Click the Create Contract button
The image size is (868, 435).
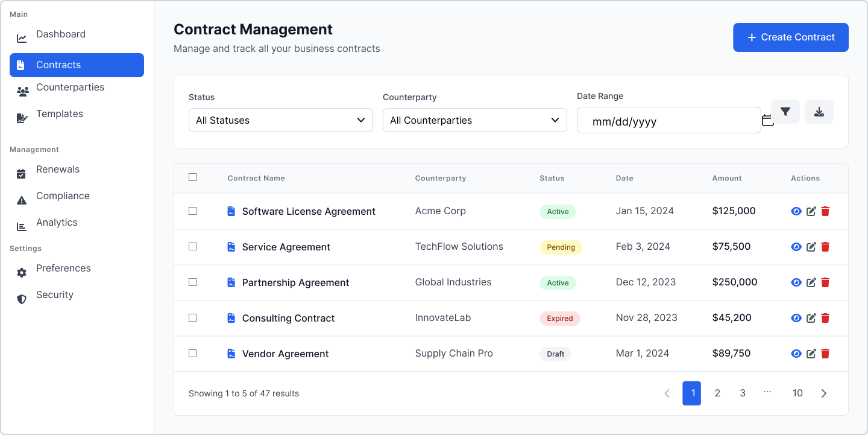[790, 37]
